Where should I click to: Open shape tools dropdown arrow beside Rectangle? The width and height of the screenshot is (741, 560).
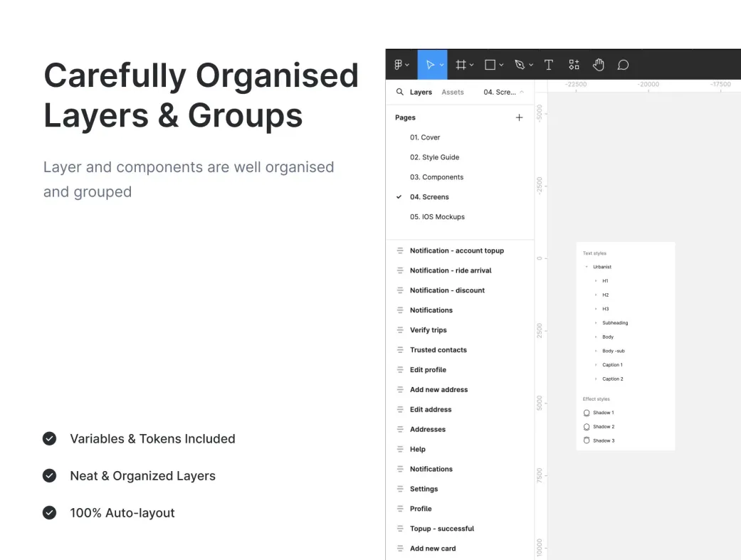[501, 65]
